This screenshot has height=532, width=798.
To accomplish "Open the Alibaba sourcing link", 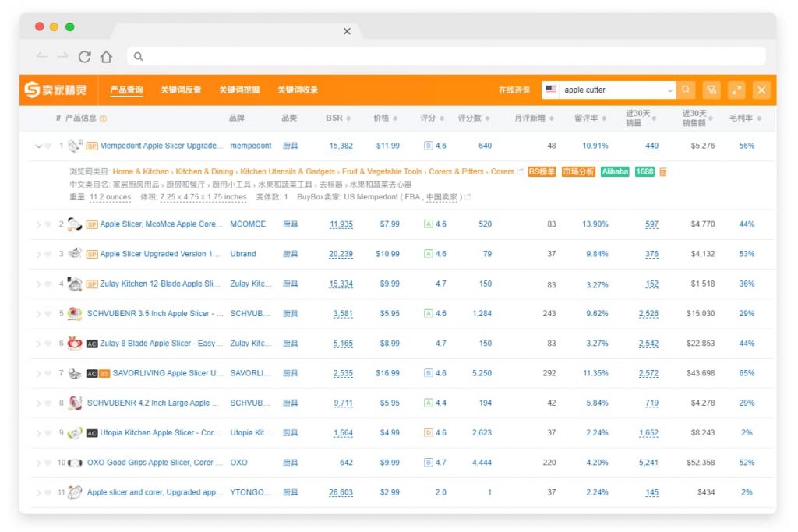I will (615, 172).
